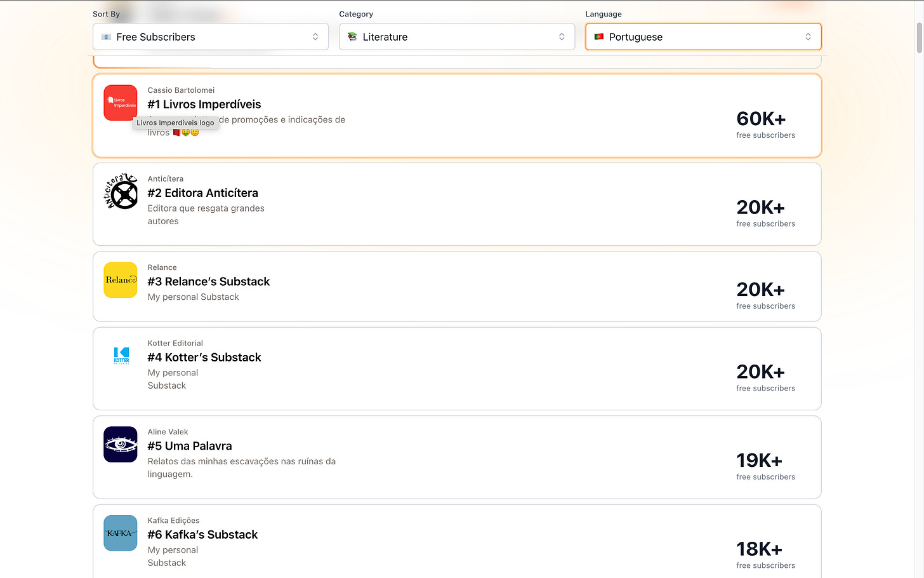
Task: Open the Category Literature dropdown
Action: tap(457, 37)
